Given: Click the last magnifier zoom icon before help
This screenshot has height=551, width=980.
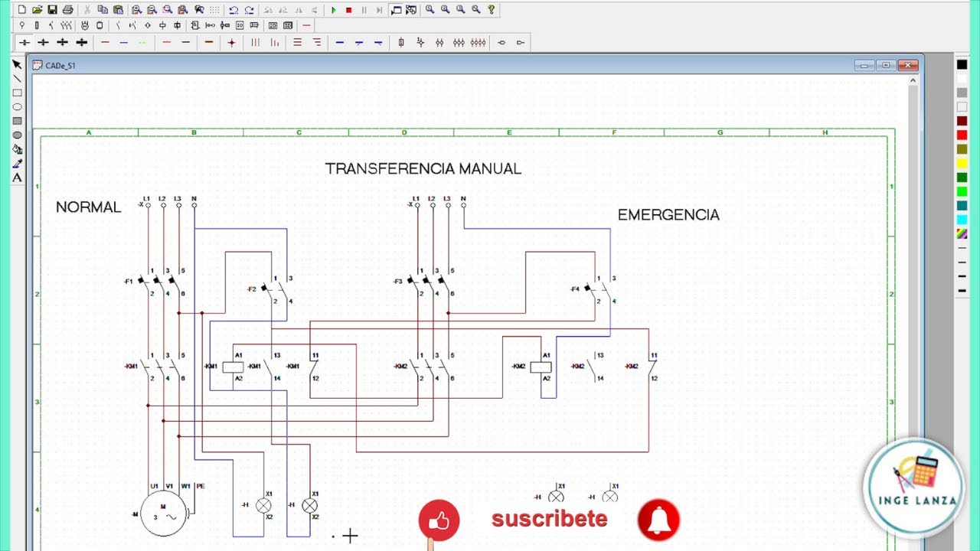Looking at the screenshot, I should 475,10.
